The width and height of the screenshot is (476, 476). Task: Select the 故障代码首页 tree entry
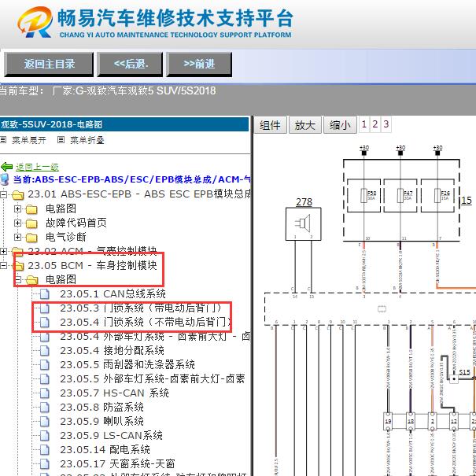pos(76,223)
